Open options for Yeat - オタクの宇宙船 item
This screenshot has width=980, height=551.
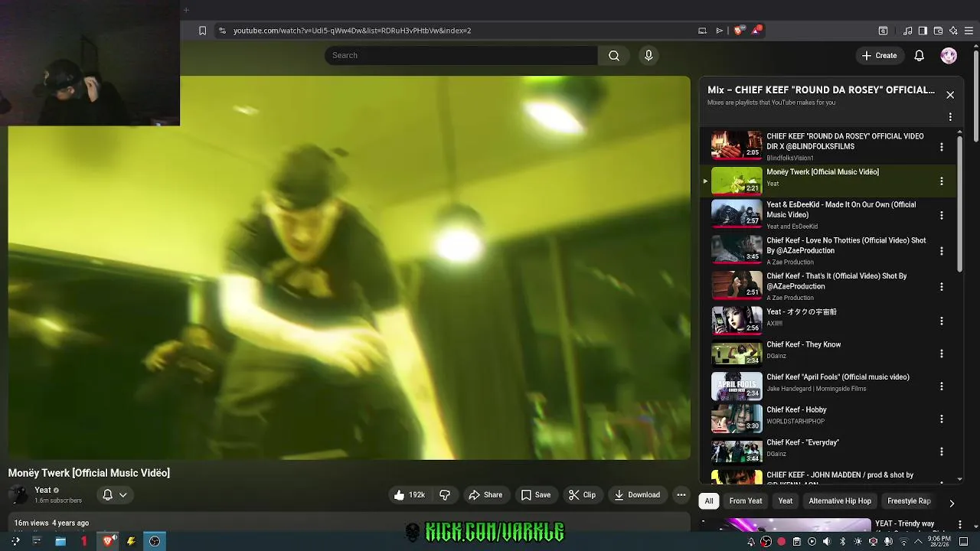pyautogui.click(x=942, y=321)
